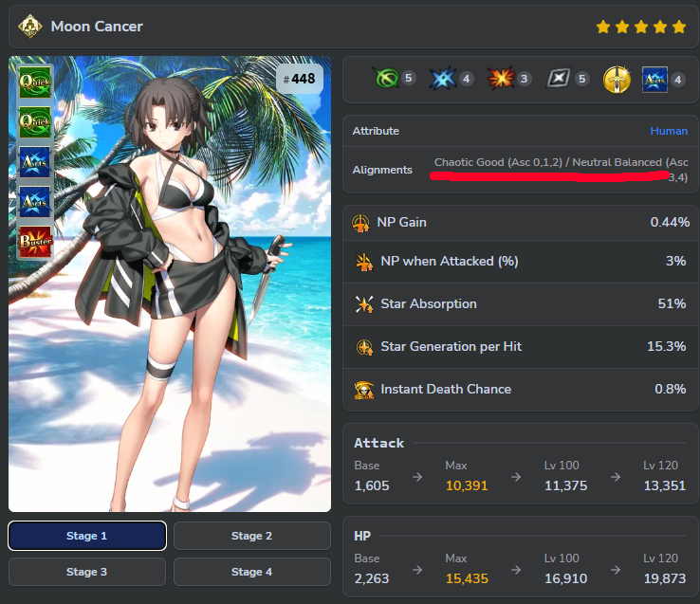The image size is (700, 604).
Task: Click the NP when Attacked value 3%
Action: click(x=676, y=261)
